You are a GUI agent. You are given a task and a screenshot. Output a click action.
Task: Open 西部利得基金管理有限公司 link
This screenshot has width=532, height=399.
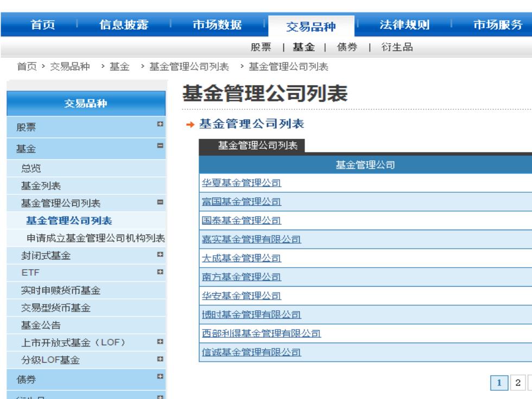point(261,333)
